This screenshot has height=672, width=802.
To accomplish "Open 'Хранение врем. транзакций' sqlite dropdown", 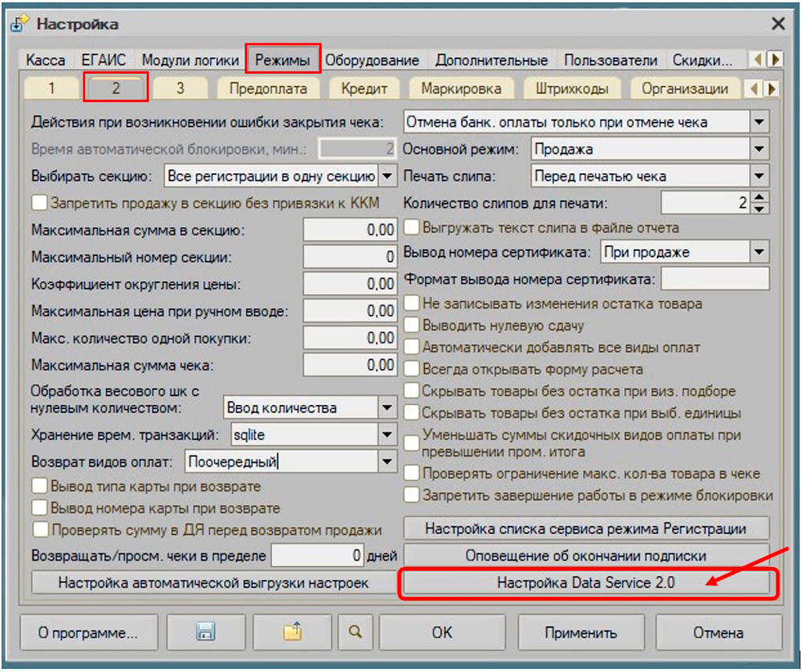I will (x=387, y=435).
